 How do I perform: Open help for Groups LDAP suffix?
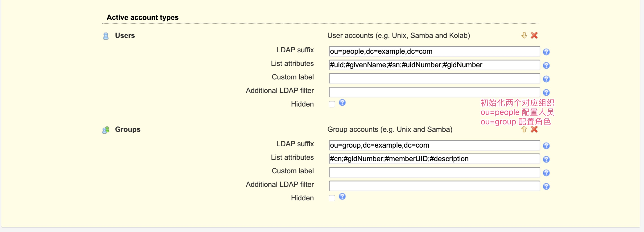(547, 146)
